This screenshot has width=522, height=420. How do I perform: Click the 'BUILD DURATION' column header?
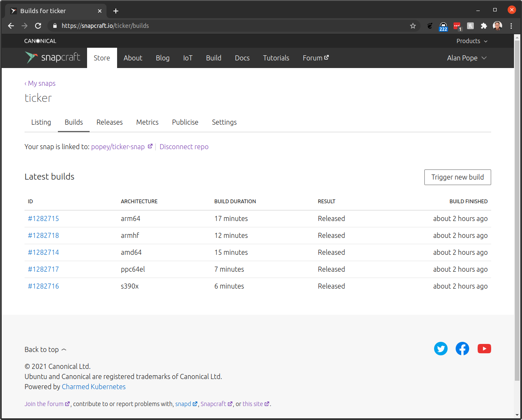pyautogui.click(x=235, y=202)
